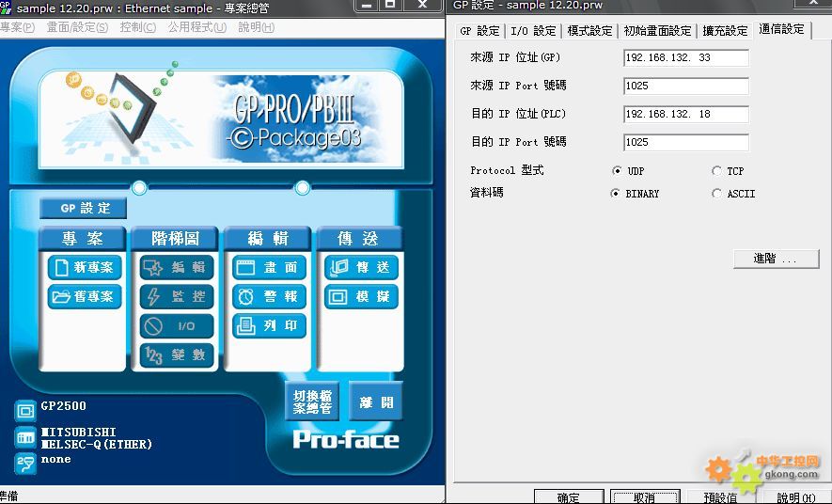Open the 畫面/設定(S) menu
832x504 pixels.
(77, 27)
